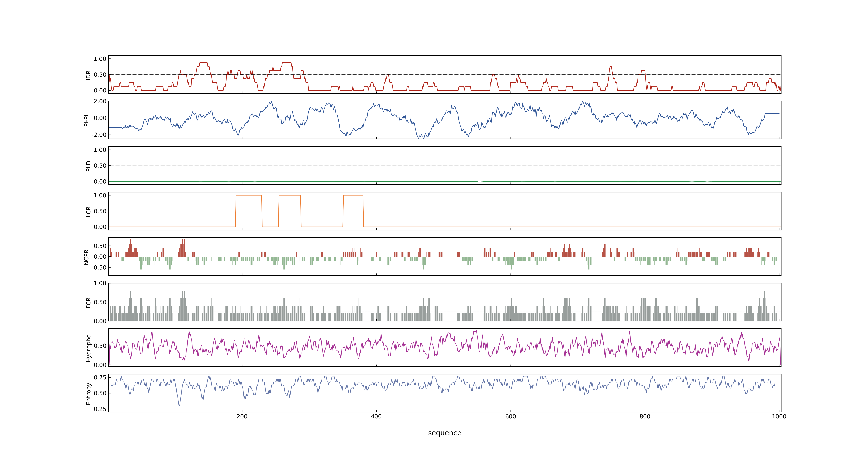Click the "1.00" tick of the PLD panel
The width and height of the screenshot is (868, 463).
[100, 150]
